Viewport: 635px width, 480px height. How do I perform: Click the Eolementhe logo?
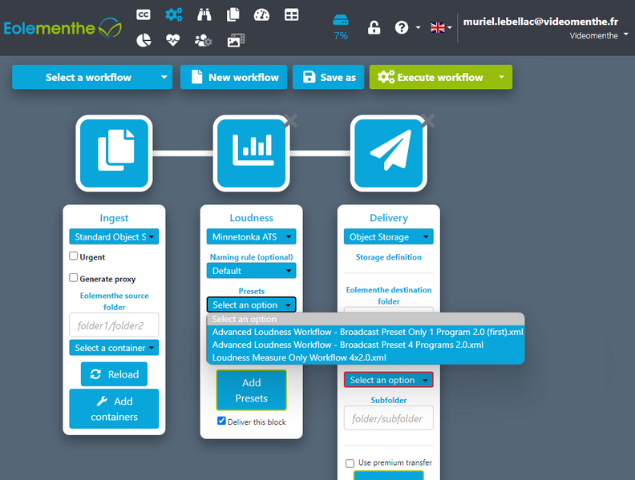pos(63,28)
